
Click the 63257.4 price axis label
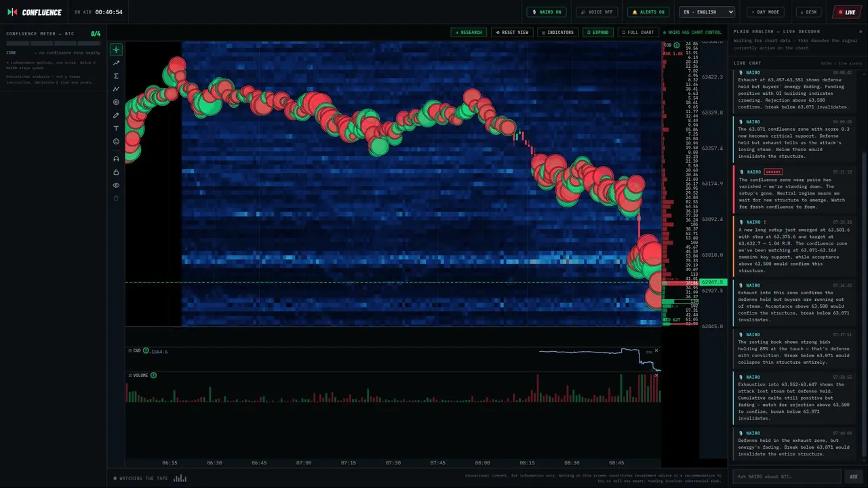click(713, 148)
